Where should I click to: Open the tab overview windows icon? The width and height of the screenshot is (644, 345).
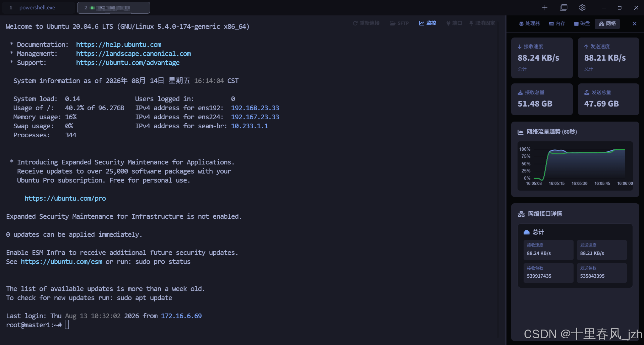pos(563,8)
